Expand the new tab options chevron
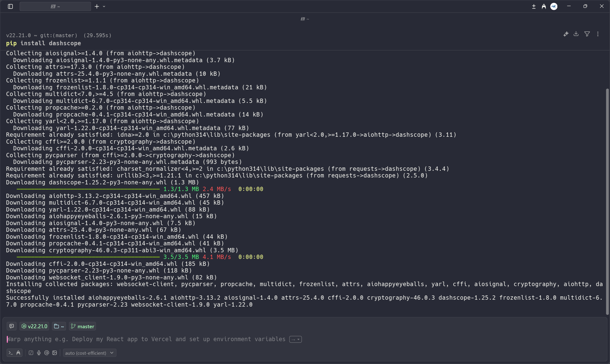The height and width of the screenshot is (364, 610). pos(104,6)
